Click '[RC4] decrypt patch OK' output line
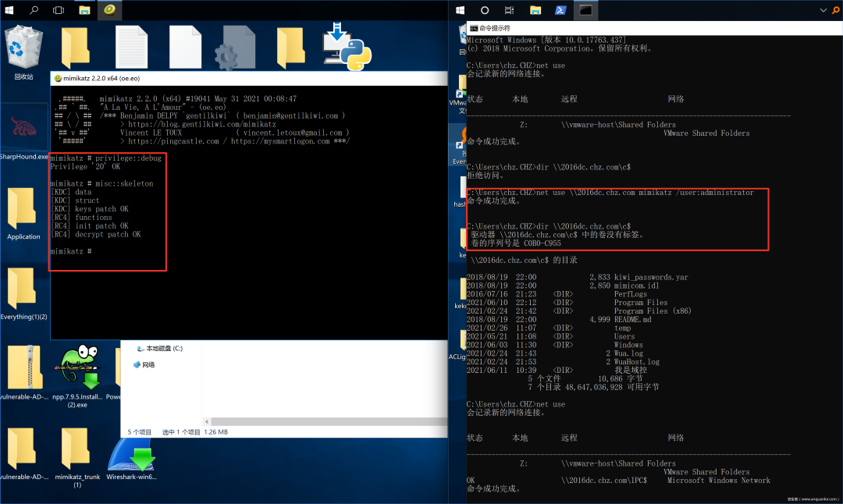This screenshot has width=843, height=504. tap(96, 234)
